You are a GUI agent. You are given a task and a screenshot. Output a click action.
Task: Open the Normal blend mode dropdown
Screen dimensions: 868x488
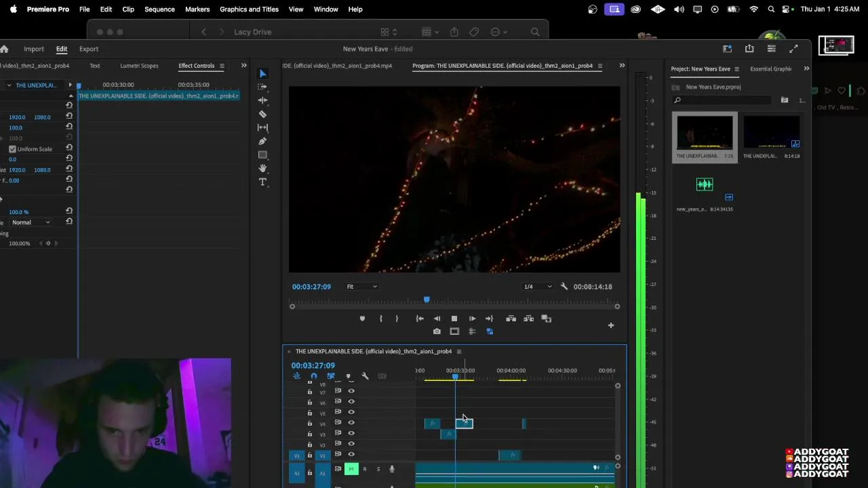(x=31, y=222)
